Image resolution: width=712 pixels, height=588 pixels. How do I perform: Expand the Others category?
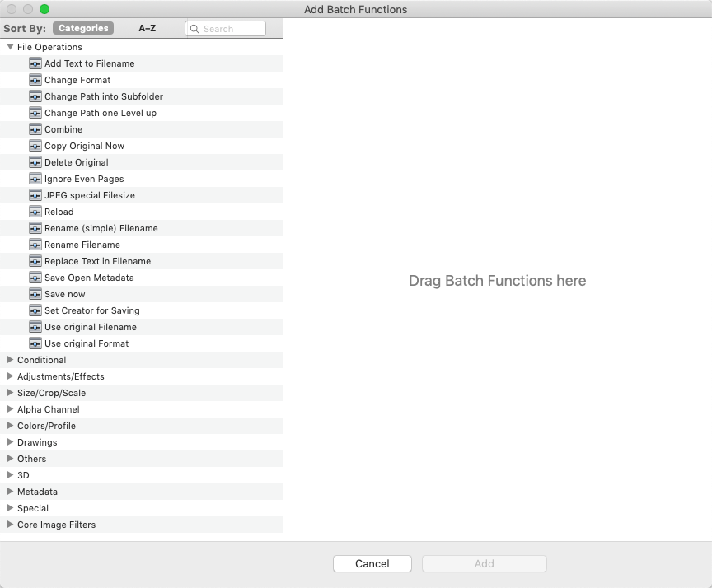[x=10, y=459]
